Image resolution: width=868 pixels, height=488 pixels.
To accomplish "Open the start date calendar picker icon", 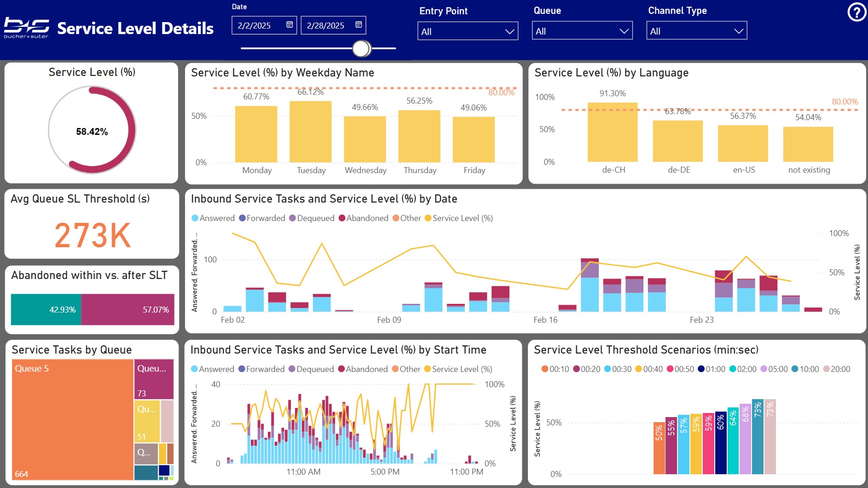I will (289, 25).
